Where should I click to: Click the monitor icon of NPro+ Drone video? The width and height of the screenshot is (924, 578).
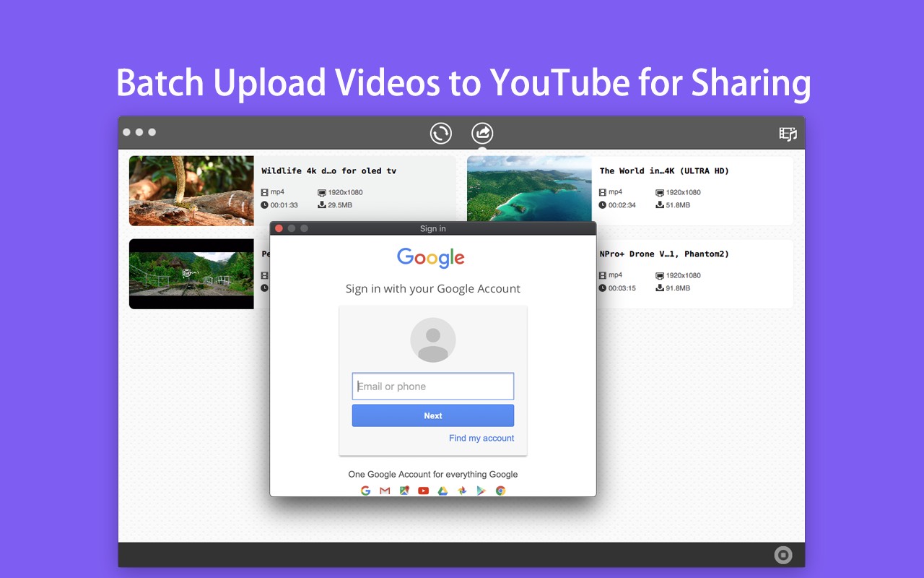tap(660, 275)
